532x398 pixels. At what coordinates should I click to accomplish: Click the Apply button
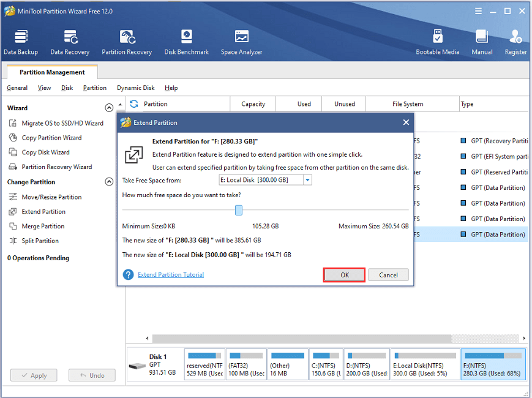click(x=34, y=375)
